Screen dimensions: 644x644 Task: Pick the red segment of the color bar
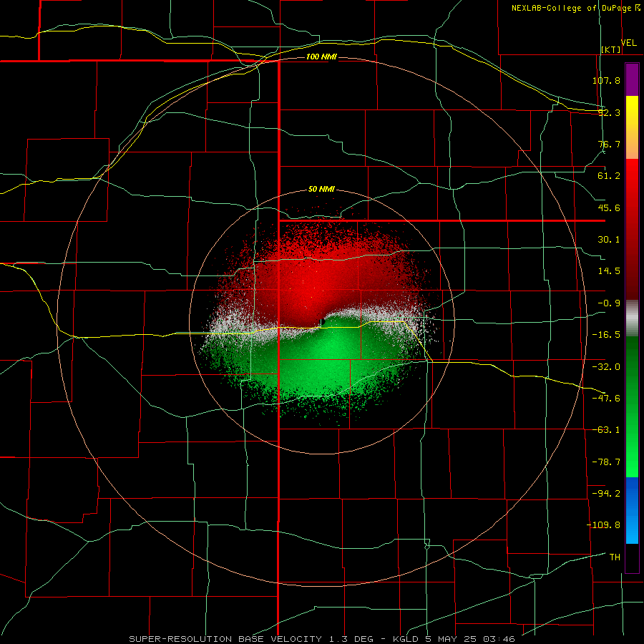[632, 229]
